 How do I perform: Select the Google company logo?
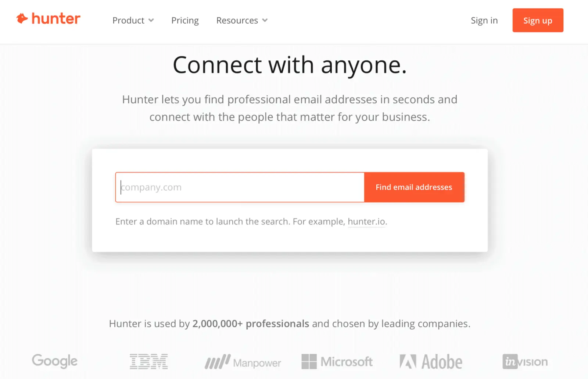click(x=54, y=361)
